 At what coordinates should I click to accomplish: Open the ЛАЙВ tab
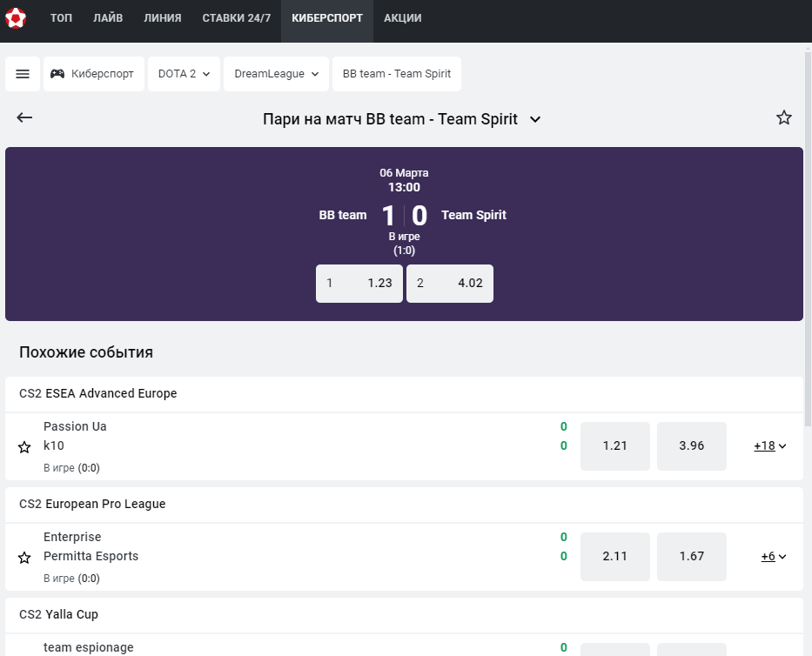pos(108,18)
